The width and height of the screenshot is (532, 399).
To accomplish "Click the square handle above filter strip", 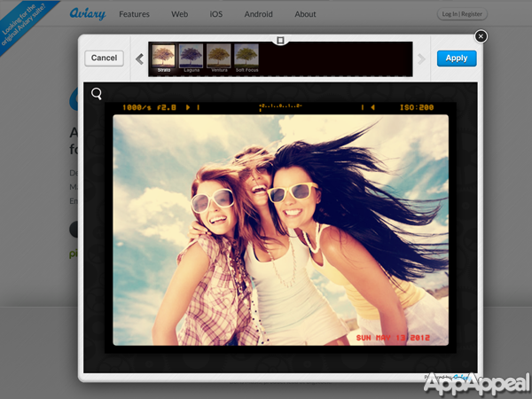I will coord(280,40).
